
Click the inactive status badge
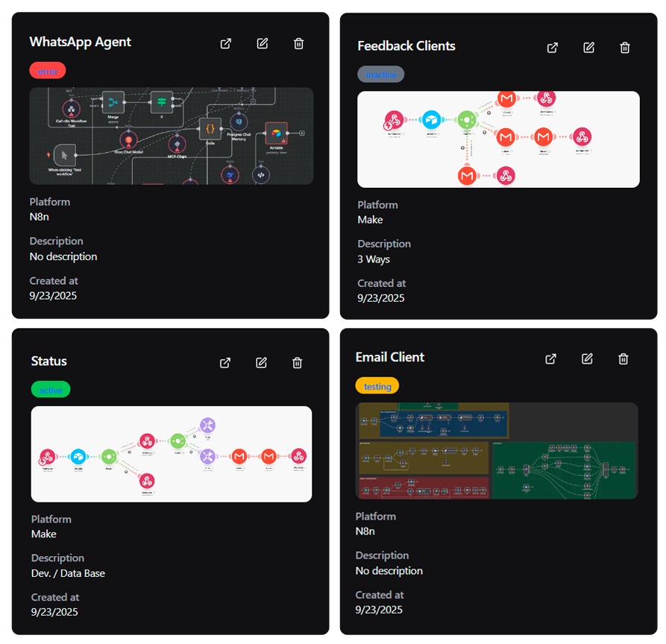point(380,74)
